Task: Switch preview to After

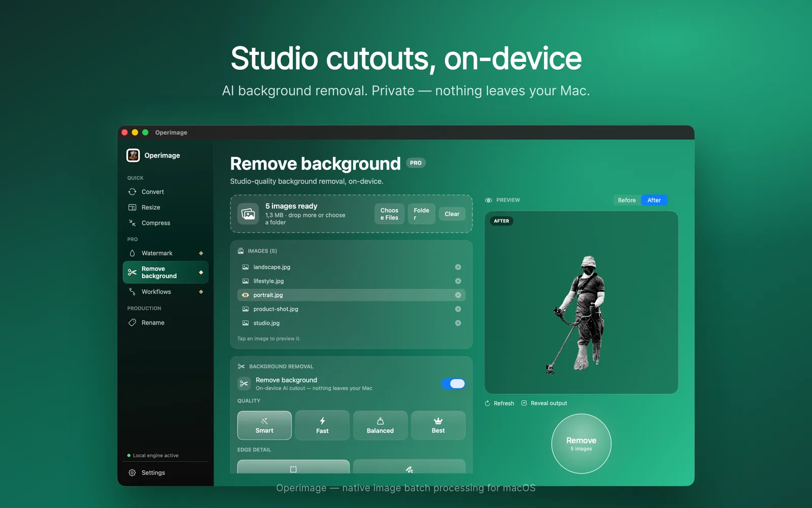Action: pos(654,200)
